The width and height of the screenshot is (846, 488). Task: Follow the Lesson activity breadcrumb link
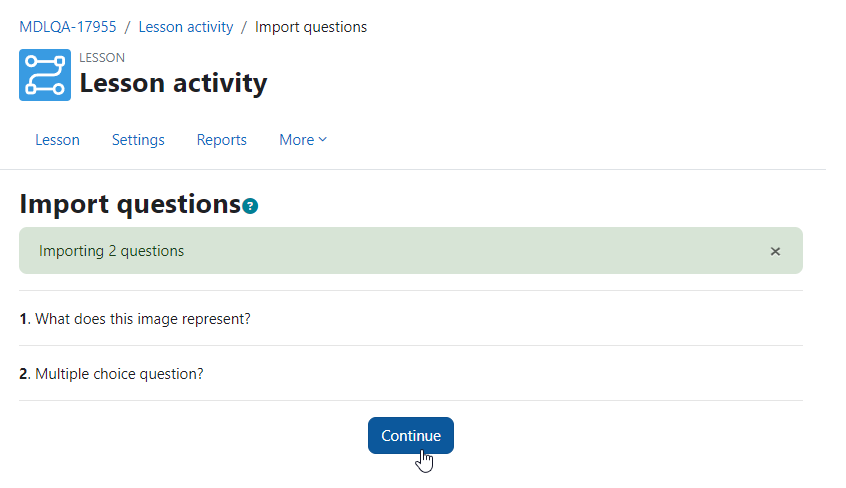pos(186,27)
